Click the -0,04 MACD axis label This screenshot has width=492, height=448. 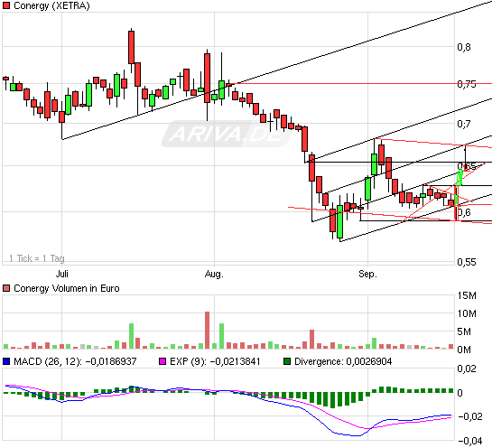[469, 441]
